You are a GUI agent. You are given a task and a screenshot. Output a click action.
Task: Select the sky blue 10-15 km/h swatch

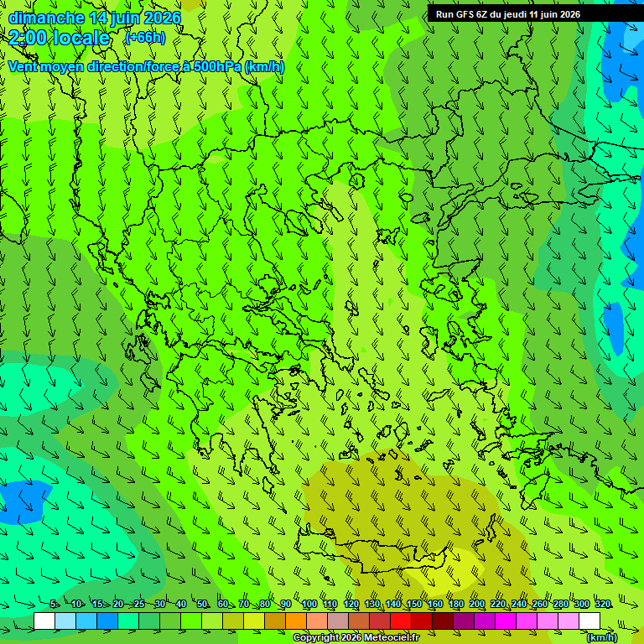[86, 621]
